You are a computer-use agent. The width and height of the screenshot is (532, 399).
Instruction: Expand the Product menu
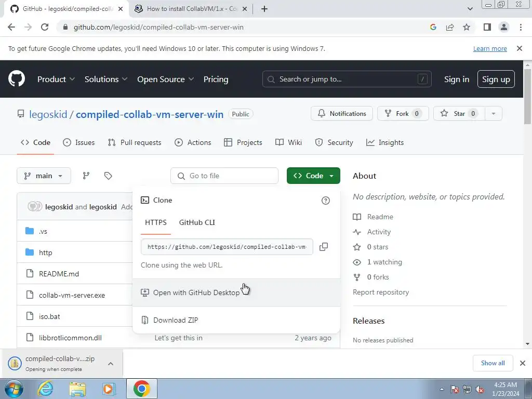[x=56, y=79]
